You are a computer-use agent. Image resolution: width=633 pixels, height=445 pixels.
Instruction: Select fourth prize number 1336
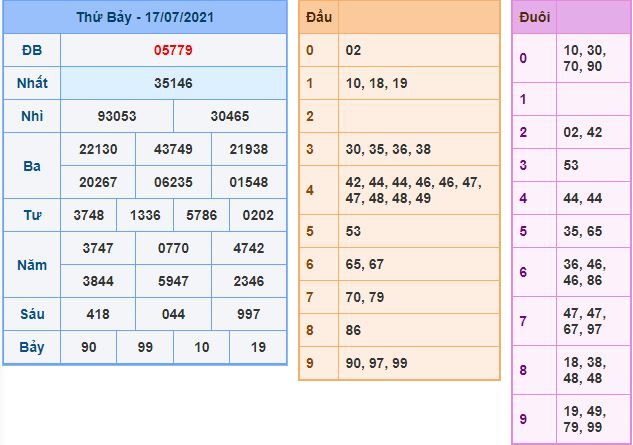point(145,215)
